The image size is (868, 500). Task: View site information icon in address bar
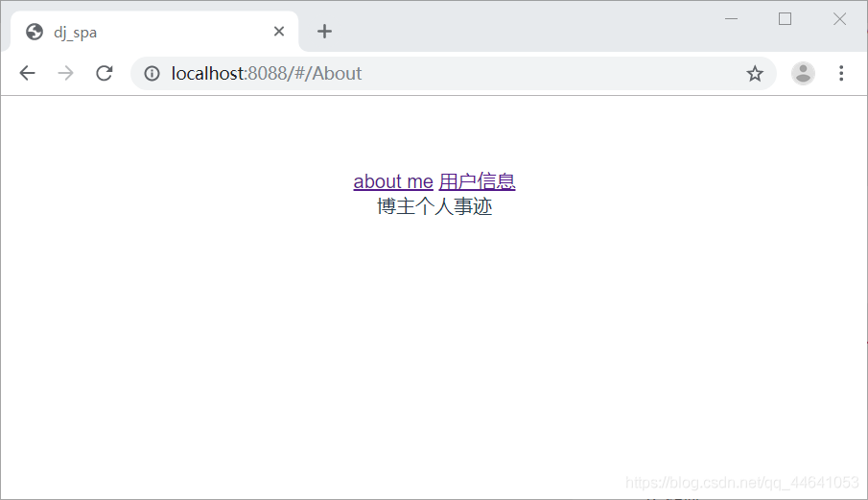coord(152,73)
